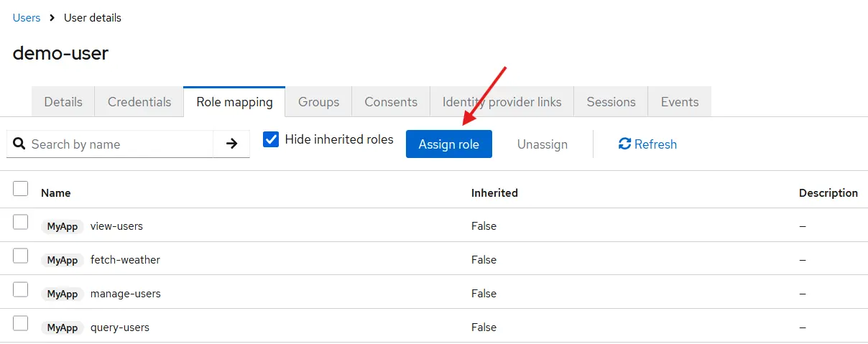Focus the Search by name field

coord(119,144)
